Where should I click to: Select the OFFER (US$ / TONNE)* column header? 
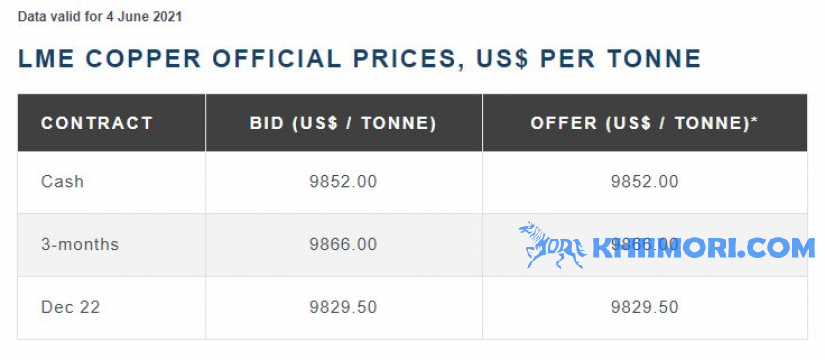(x=645, y=123)
